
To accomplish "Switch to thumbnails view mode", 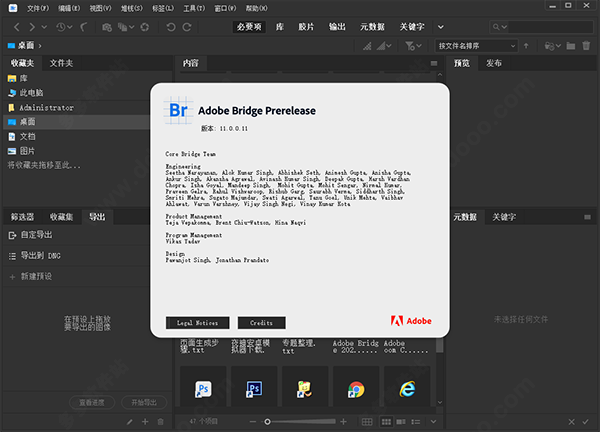I will pyautogui.click(x=386, y=422).
